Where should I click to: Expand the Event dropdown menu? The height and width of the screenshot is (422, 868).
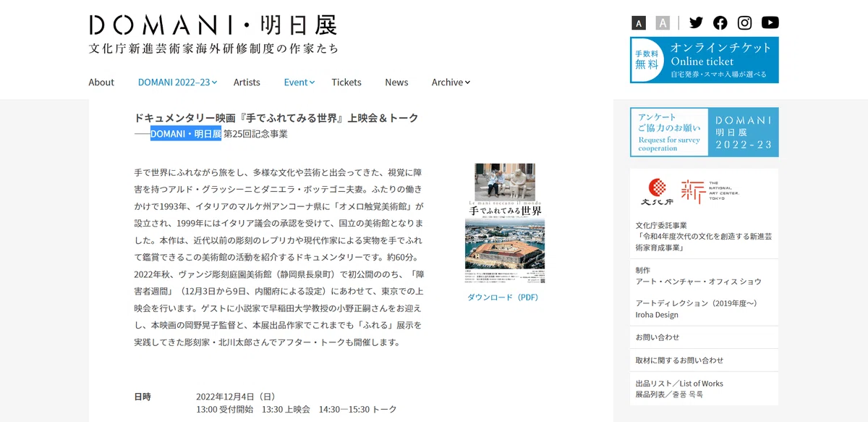299,82
